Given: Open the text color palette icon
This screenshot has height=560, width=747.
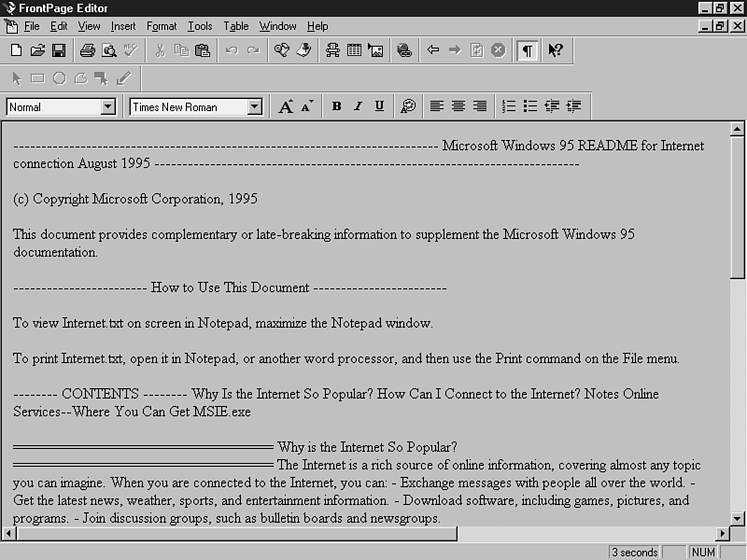Looking at the screenshot, I should click(408, 106).
